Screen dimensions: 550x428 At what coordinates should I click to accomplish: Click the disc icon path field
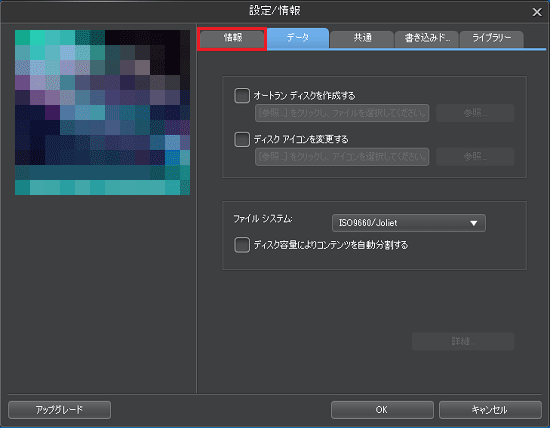(x=342, y=157)
